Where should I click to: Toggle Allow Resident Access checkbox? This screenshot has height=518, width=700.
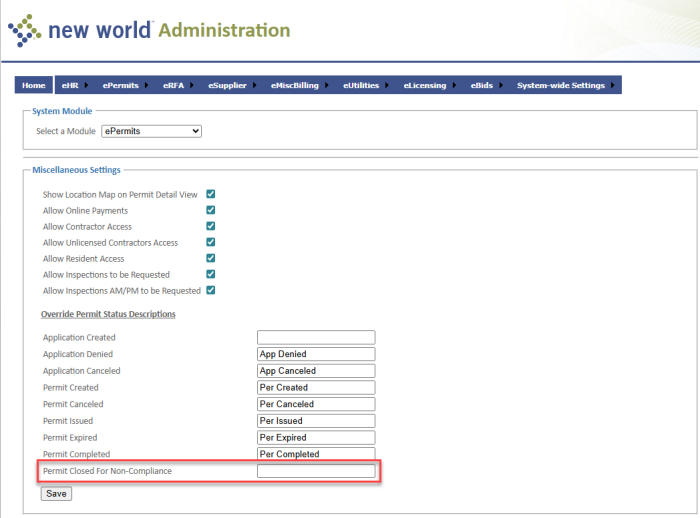click(x=211, y=258)
